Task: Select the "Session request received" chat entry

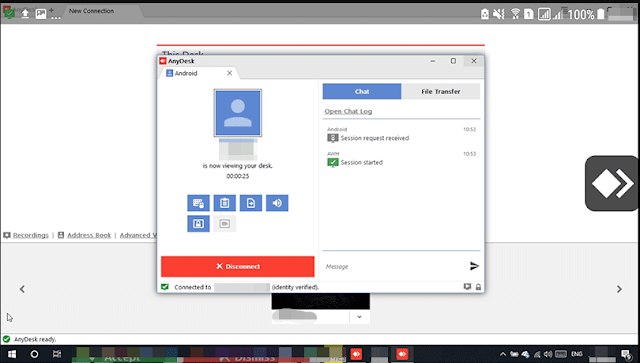Action: point(368,138)
